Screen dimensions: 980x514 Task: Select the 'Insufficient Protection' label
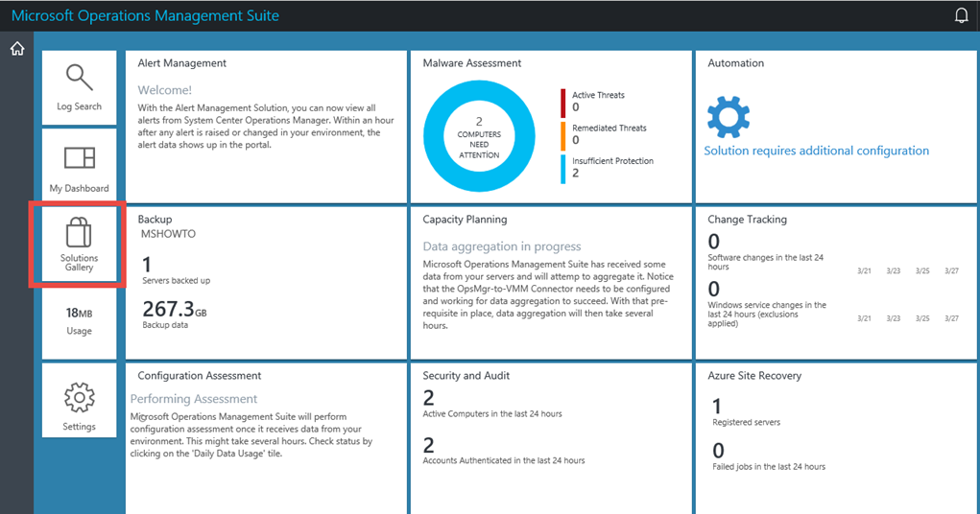click(612, 160)
